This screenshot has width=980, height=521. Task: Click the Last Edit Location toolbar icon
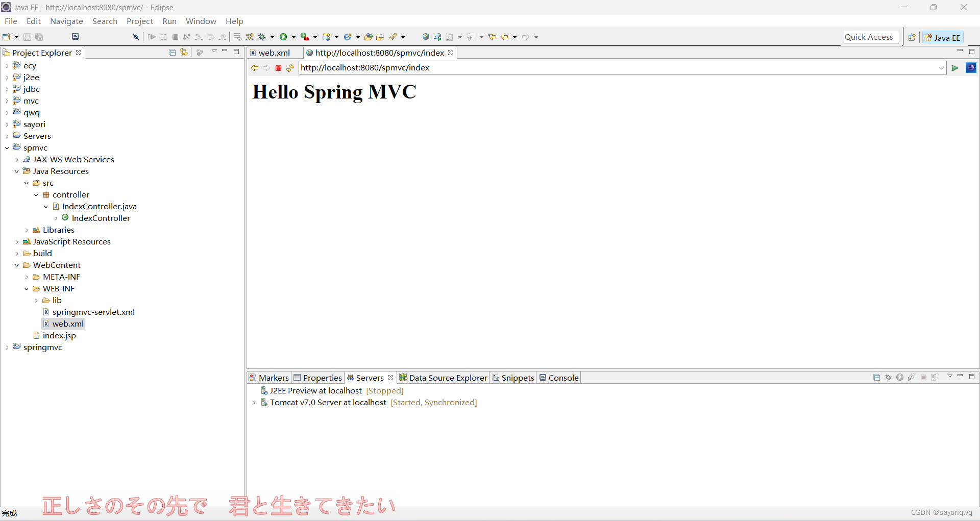[x=492, y=37]
